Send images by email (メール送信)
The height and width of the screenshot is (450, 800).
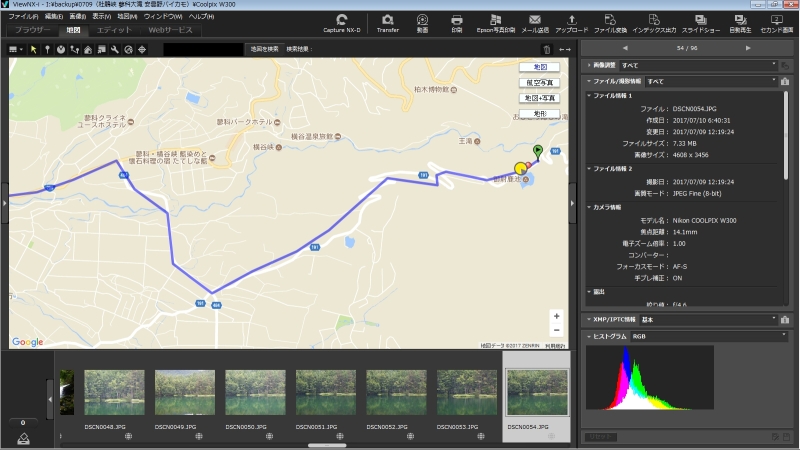coord(535,23)
